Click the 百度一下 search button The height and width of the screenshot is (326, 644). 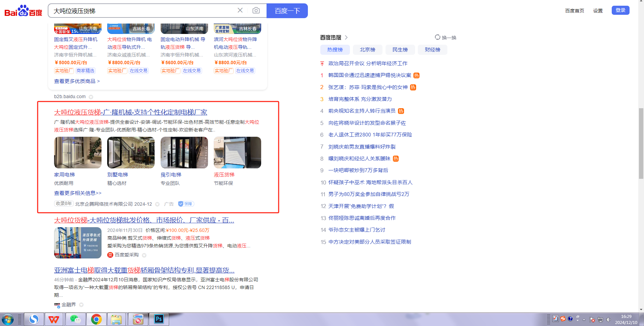287,11
